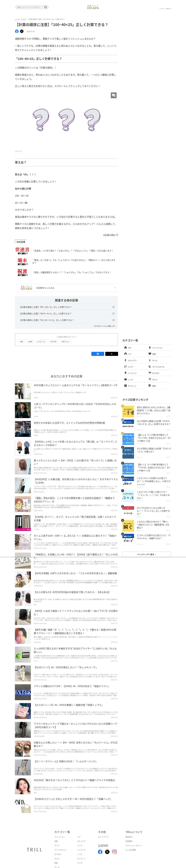Open the 世迷言 reading quiz article

[66, 251]
